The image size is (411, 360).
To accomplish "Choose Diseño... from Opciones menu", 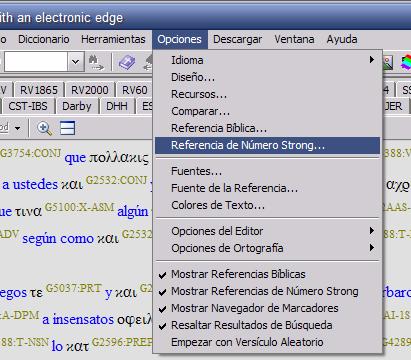I will click(267, 77).
